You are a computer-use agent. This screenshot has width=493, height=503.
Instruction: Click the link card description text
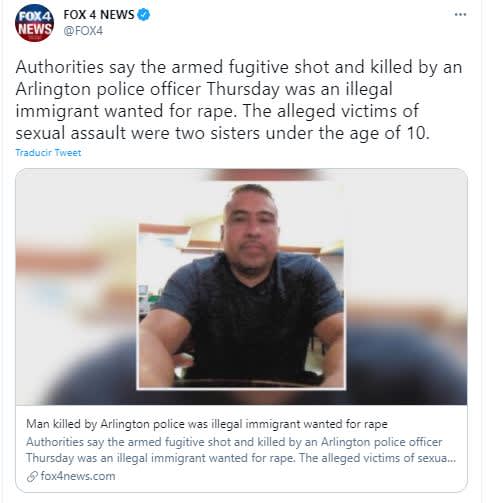pyautogui.click(x=241, y=450)
